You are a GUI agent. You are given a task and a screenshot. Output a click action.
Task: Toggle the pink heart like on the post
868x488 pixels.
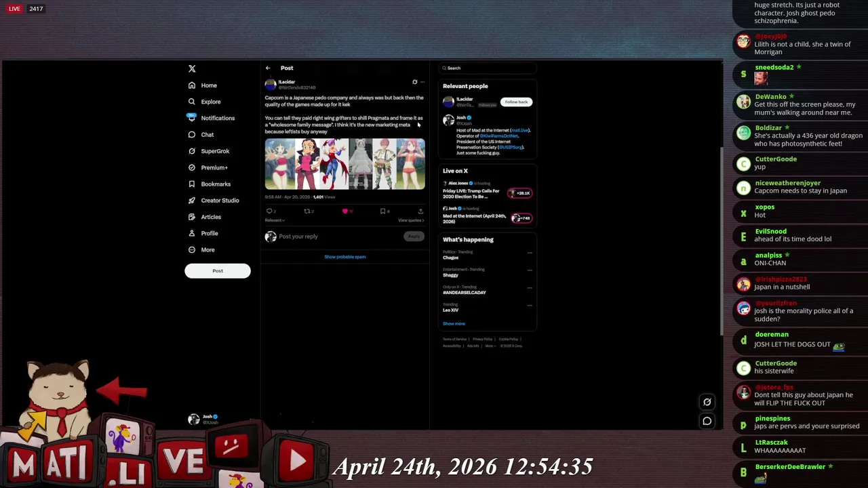(345, 211)
